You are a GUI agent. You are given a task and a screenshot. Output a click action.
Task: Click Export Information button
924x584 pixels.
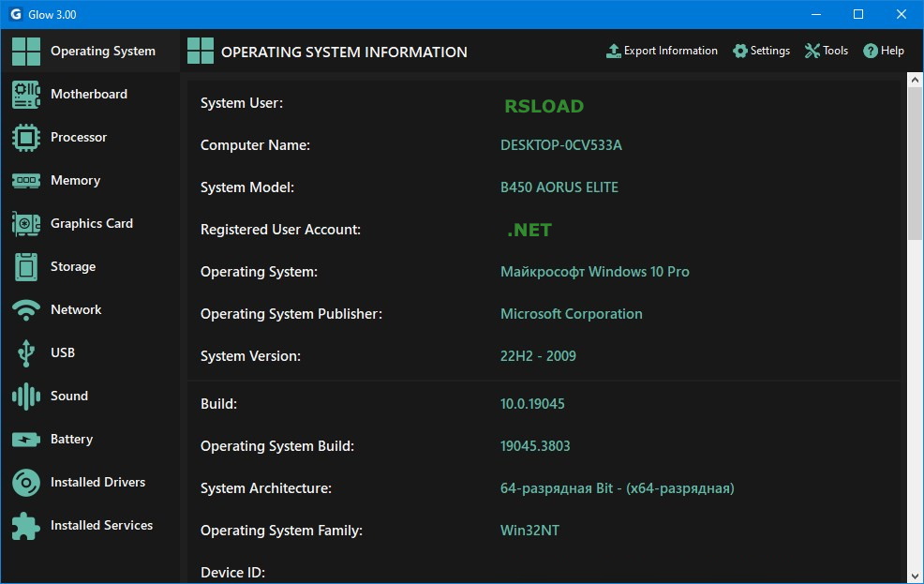coord(662,51)
